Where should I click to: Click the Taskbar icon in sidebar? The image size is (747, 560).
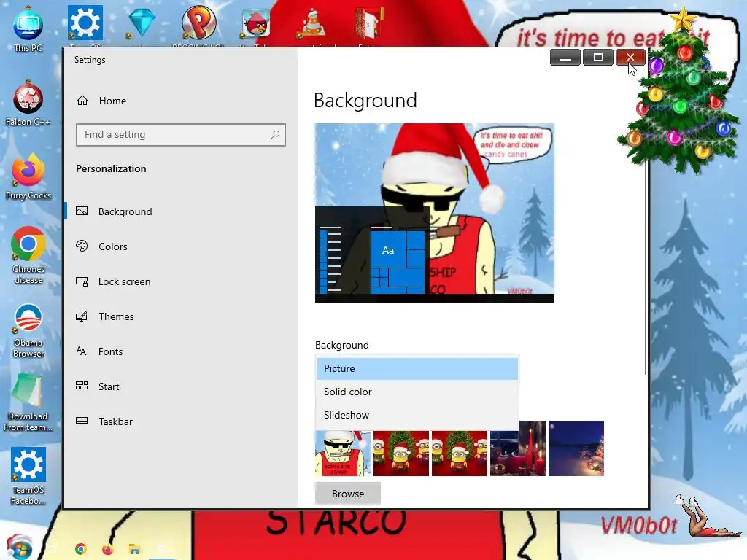[82, 421]
